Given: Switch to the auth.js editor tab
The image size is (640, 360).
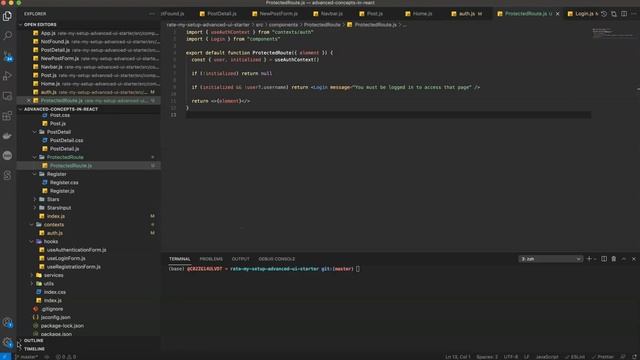Looking at the screenshot, I should 467,14.
